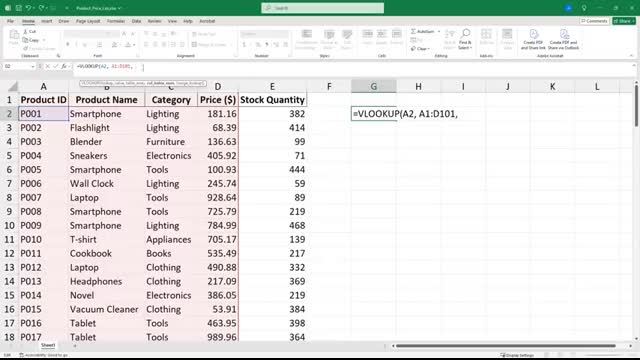Click the green Share button
This screenshot has height=360, width=640.
coord(624,21)
